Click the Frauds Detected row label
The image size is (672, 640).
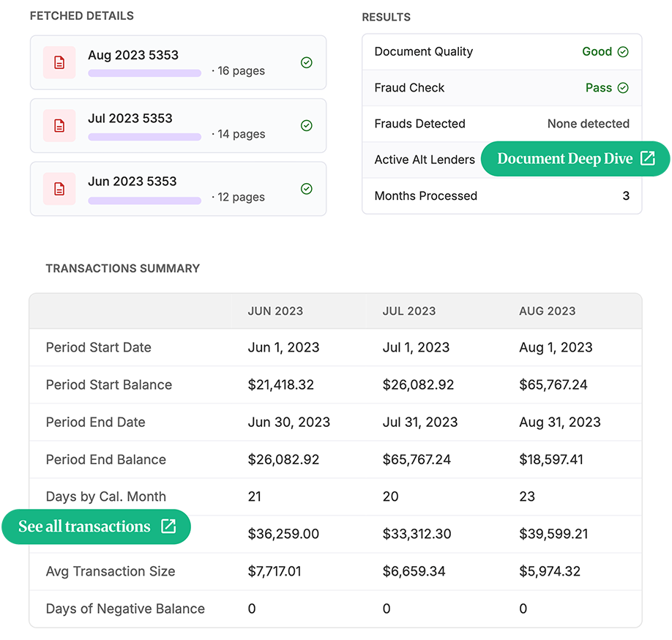[419, 124]
